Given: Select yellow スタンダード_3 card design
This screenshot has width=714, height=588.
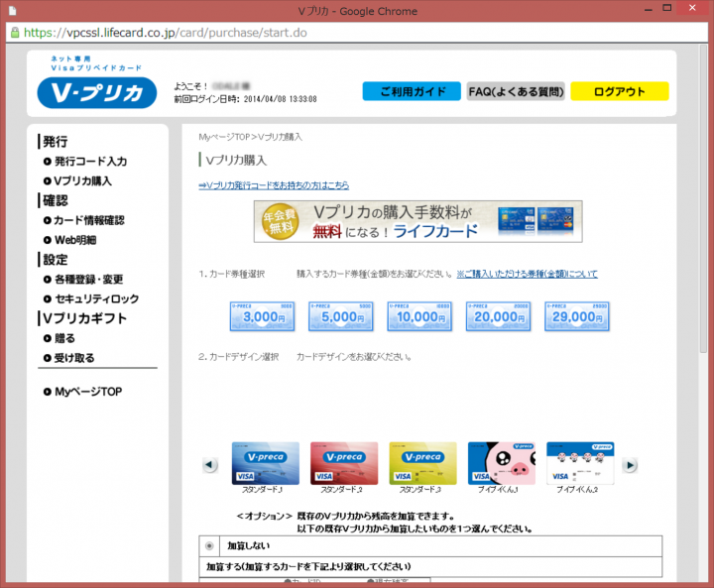Looking at the screenshot, I should pos(423,463).
